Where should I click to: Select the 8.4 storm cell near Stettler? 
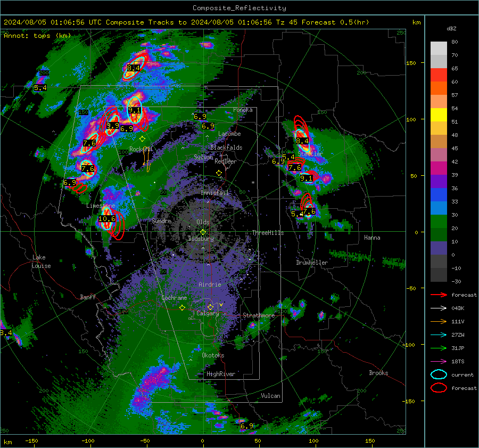(302, 141)
